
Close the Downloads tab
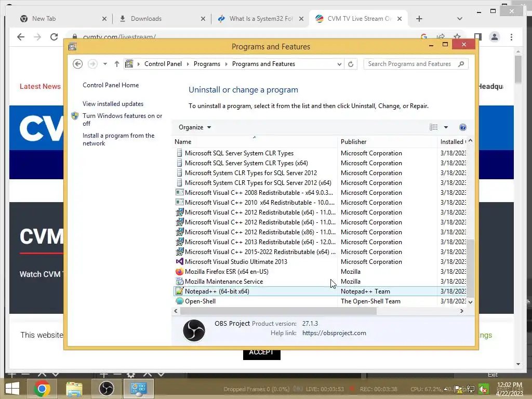(203, 19)
